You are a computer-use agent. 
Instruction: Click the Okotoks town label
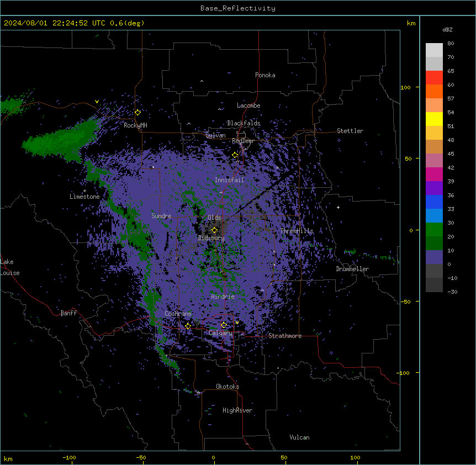pyautogui.click(x=228, y=387)
